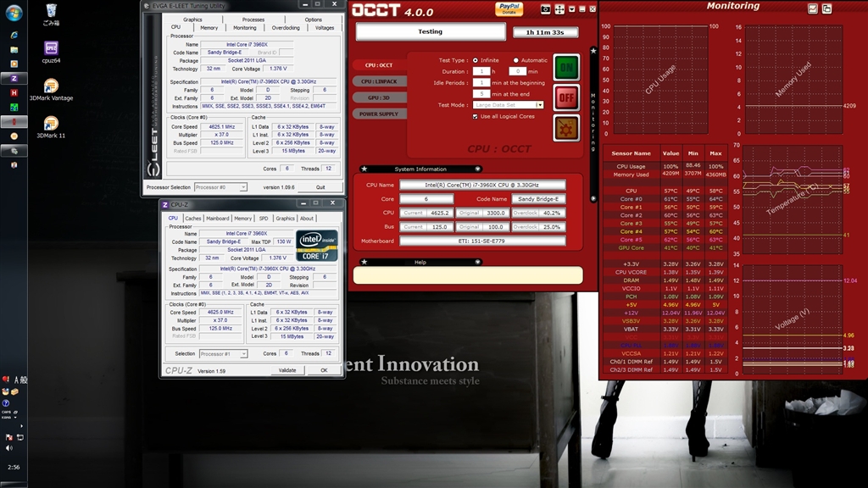Click the Monitoring graph view icon
Viewport: 868px width, 488px height.
tap(812, 8)
